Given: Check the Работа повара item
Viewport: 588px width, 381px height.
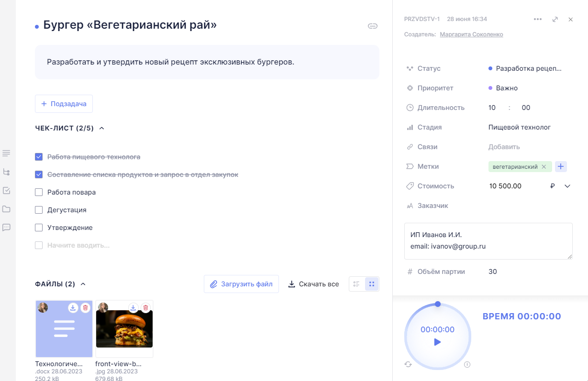Looking at the screenshot, I should 39,192.
